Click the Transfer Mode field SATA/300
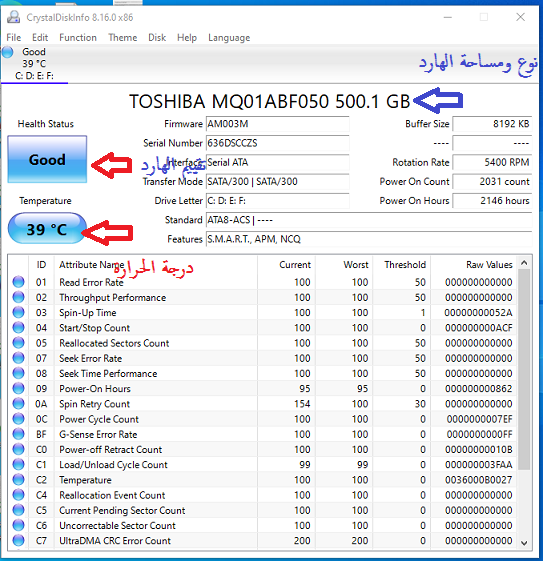 [278, 181]
